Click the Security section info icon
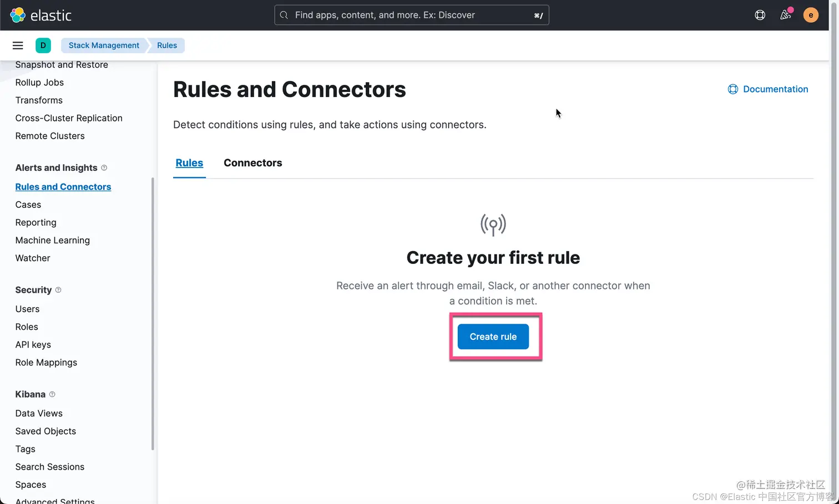Viewport: 839px width, 504px height. pyautogui.click(x=58, y=290)
